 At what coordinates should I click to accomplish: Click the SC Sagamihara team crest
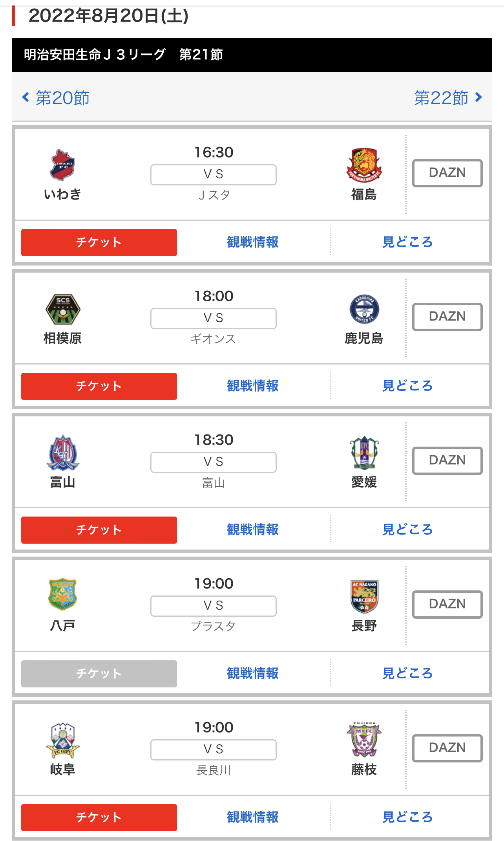coord(63,309)
